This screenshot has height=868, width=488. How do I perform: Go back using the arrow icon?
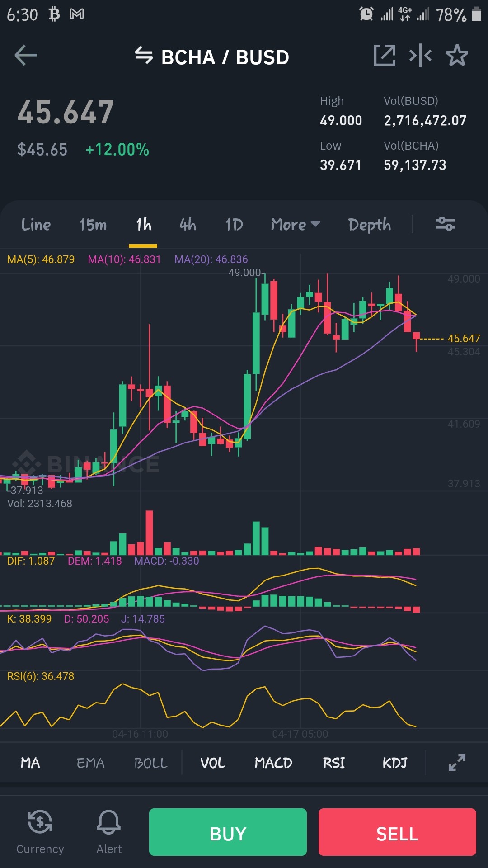26,56
